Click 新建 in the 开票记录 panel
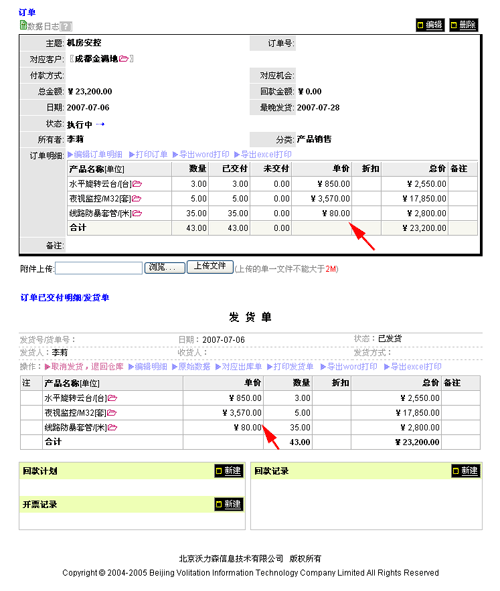The width and height of the screenshot is (500, 591). 229,504
